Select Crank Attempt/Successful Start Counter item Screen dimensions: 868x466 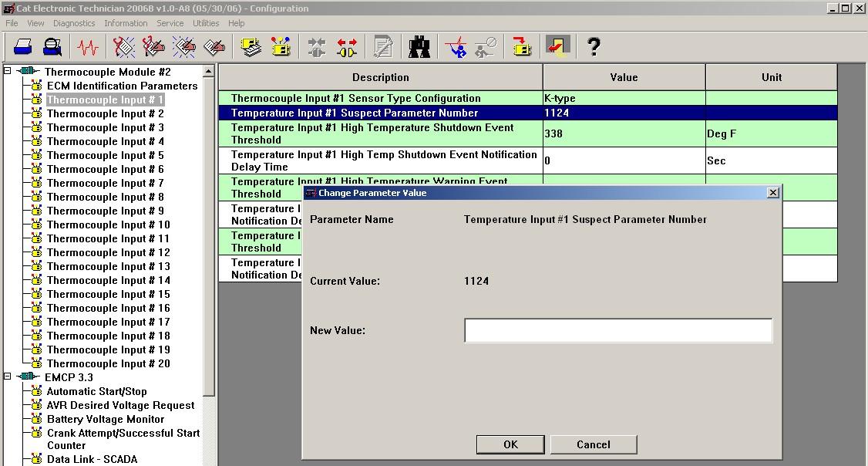(x=123, y=439)
